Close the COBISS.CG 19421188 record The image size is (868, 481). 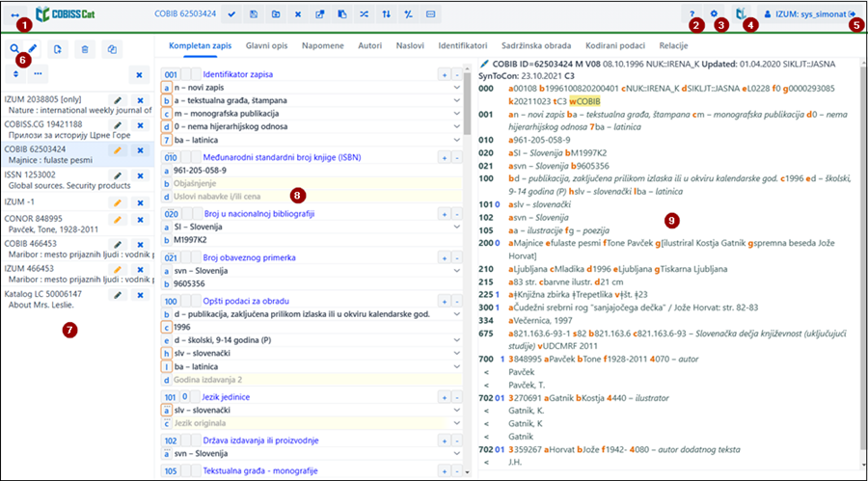coord(140,125)
